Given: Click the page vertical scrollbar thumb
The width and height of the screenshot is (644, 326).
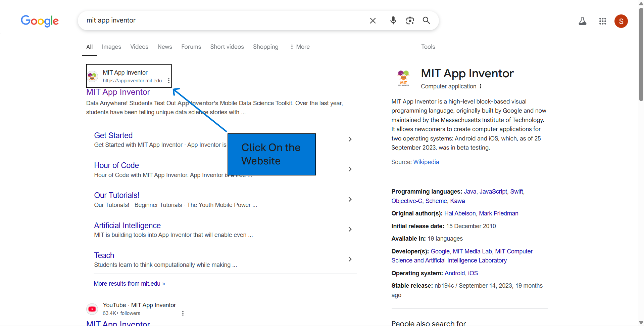Looking at the screenshot, I should point(641,54).
